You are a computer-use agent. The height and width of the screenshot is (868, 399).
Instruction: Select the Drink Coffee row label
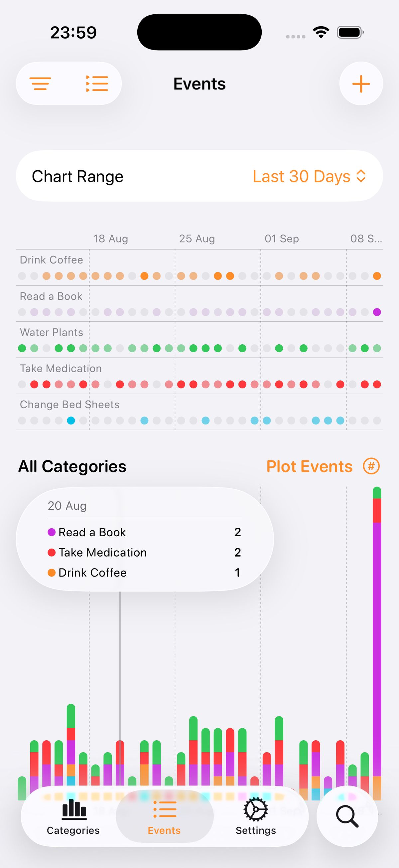(51, 260)
